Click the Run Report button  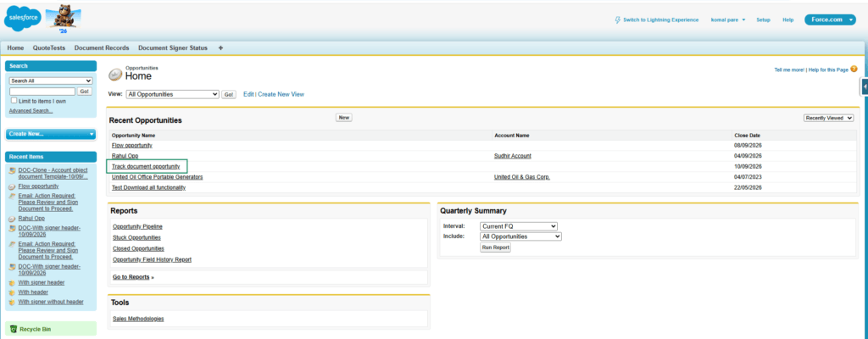pos(495,247)
